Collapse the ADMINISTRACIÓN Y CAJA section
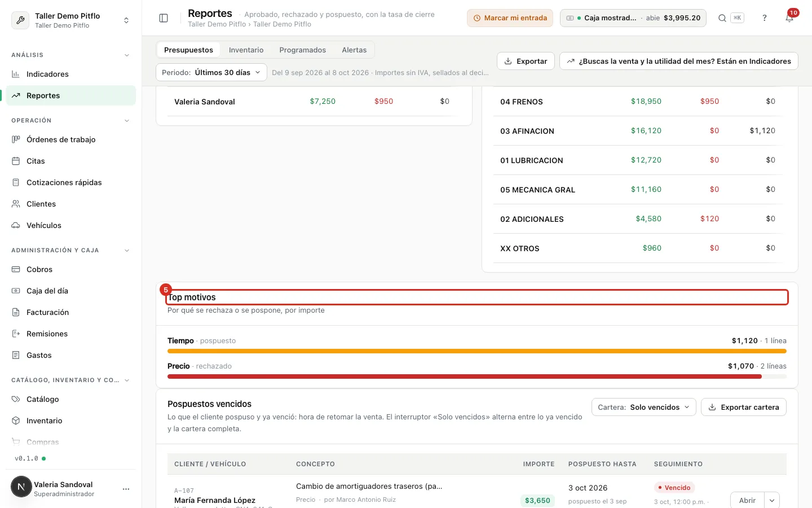The image size is (812, 508). click(127, 251)
